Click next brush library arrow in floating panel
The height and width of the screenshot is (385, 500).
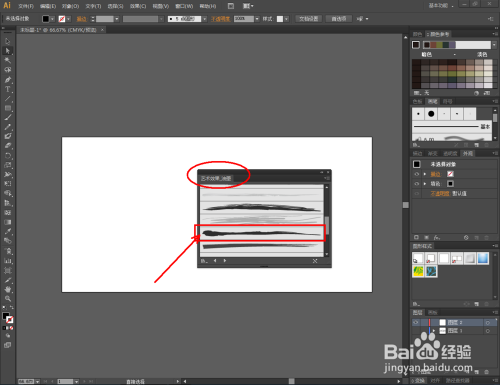click(225, 260)
